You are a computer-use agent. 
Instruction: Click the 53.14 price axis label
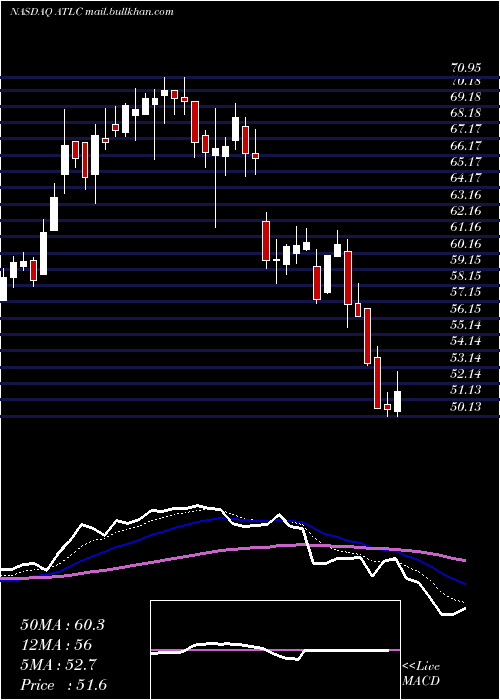click(466, 358)
